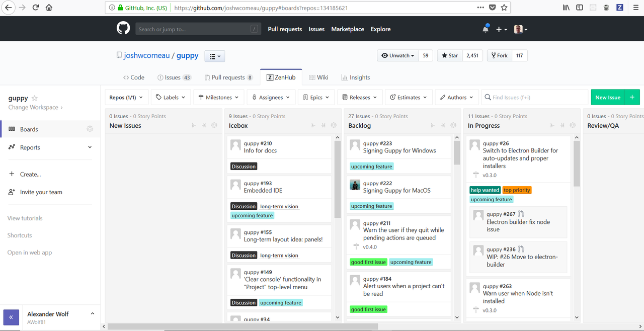This screenshot has width=644, height=331.
Task: Click the ZenHub extension icon in browser toolbar
Action: [x=620, y=8]
